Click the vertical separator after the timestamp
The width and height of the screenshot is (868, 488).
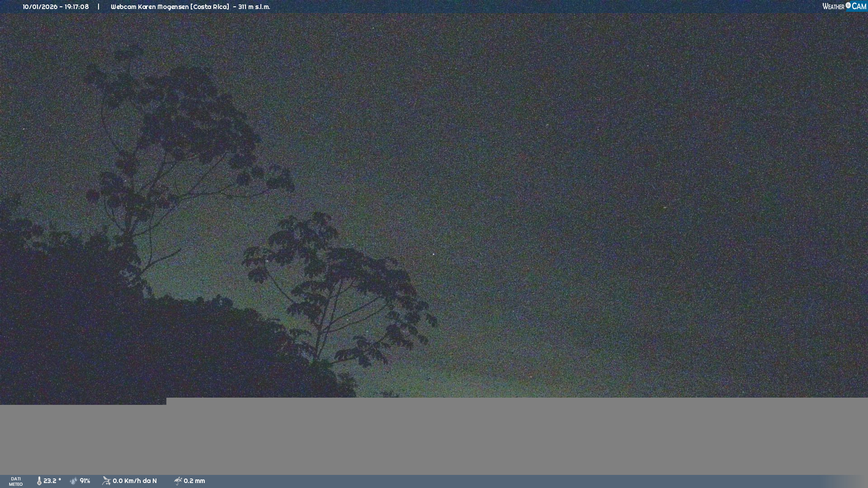99,7
